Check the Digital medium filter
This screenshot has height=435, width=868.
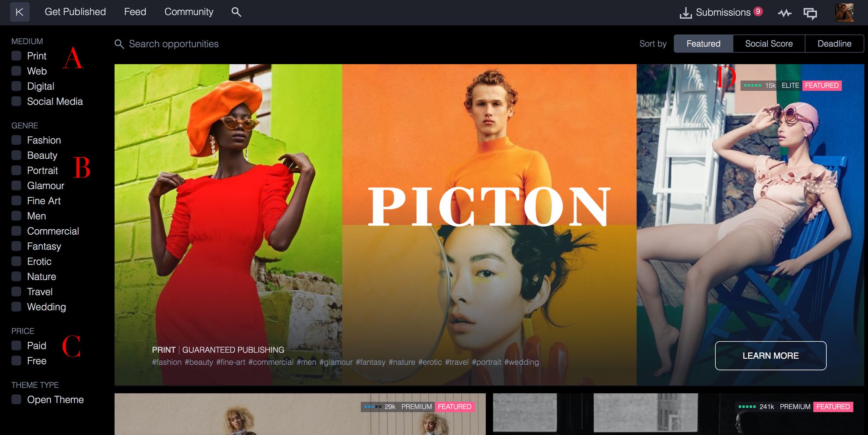[x=16, y=86]
